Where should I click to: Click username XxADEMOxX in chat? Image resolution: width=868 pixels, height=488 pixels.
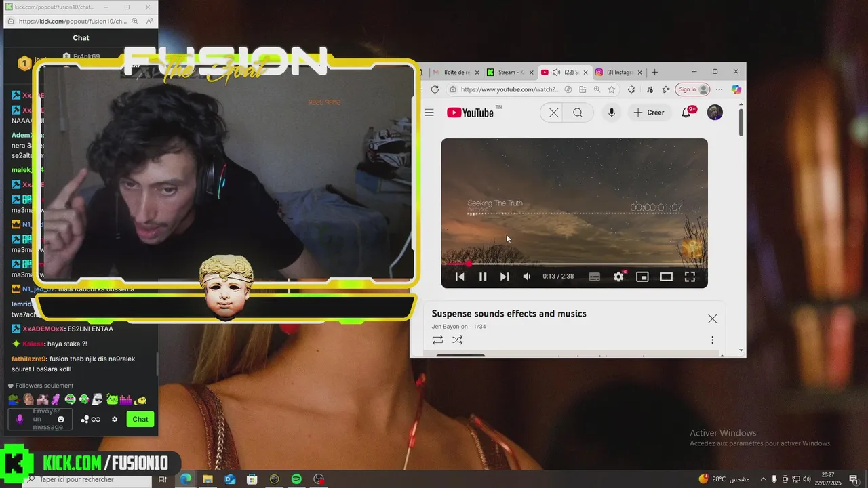[43, 329]
